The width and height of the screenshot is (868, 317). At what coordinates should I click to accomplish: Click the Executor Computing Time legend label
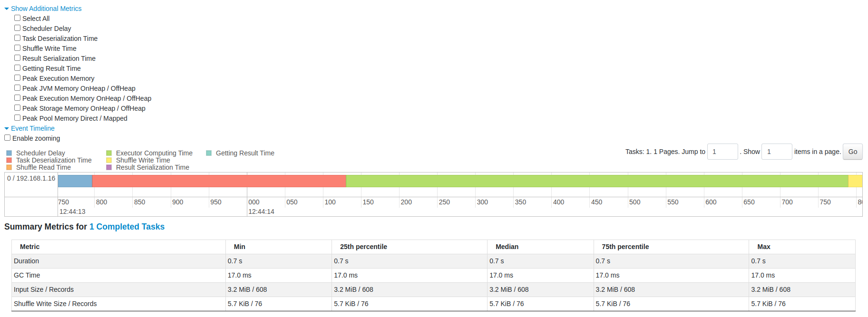coord(154,153)
